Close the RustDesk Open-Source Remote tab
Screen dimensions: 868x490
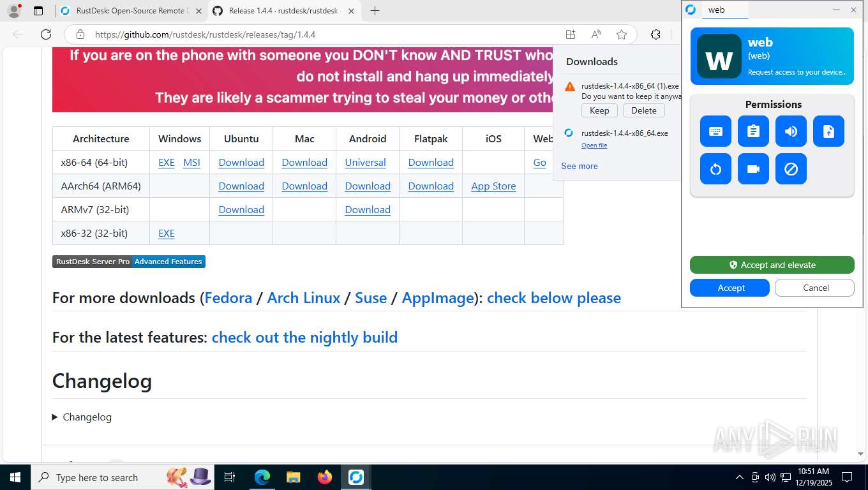coord(199,11)
